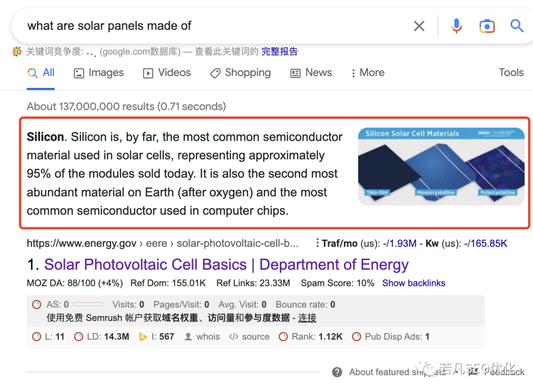Open the Tools filter options
Image resolution: width=533 pixels, height=392 pixels.
(511, 73)
